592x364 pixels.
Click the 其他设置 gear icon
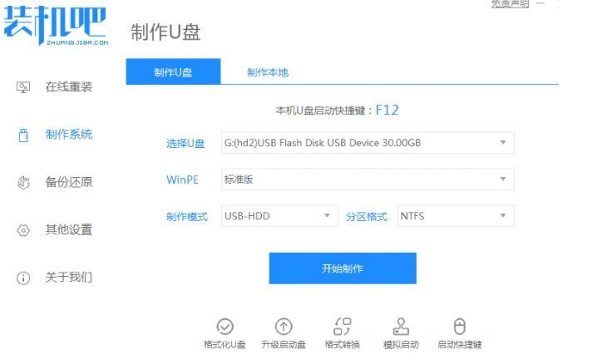click(x=23, y=230)
